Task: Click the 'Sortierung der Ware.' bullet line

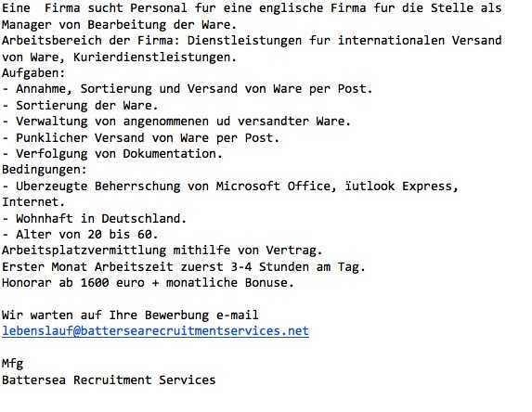Action: [80, 106]
